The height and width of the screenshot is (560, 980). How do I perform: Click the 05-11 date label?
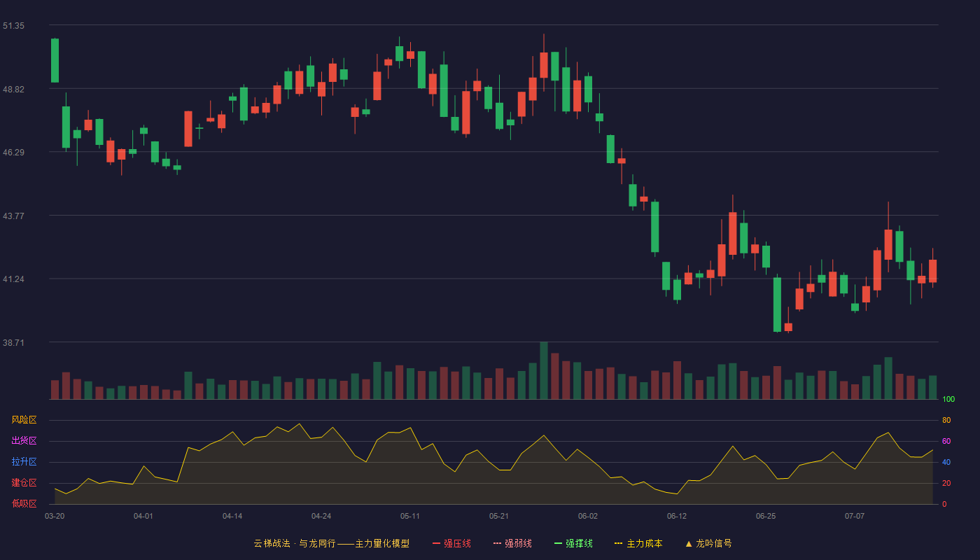pyautogui.click(x=410, y=516)
